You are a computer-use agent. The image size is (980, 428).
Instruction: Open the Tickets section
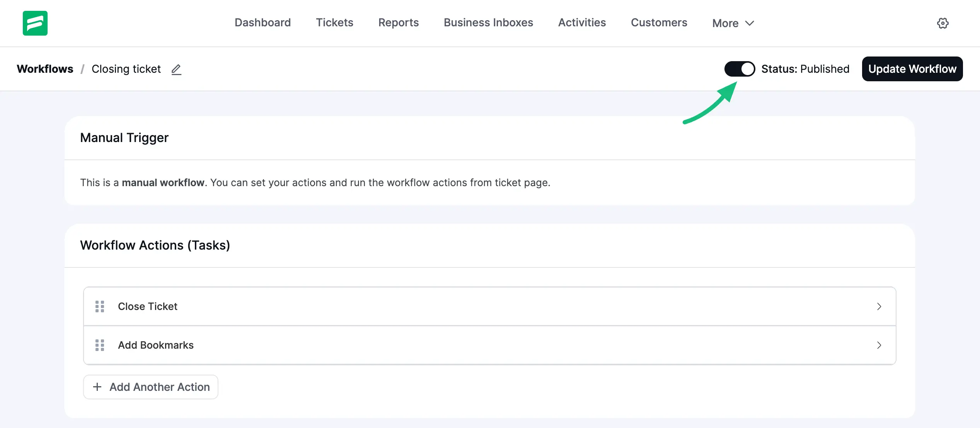coord(334,22)
